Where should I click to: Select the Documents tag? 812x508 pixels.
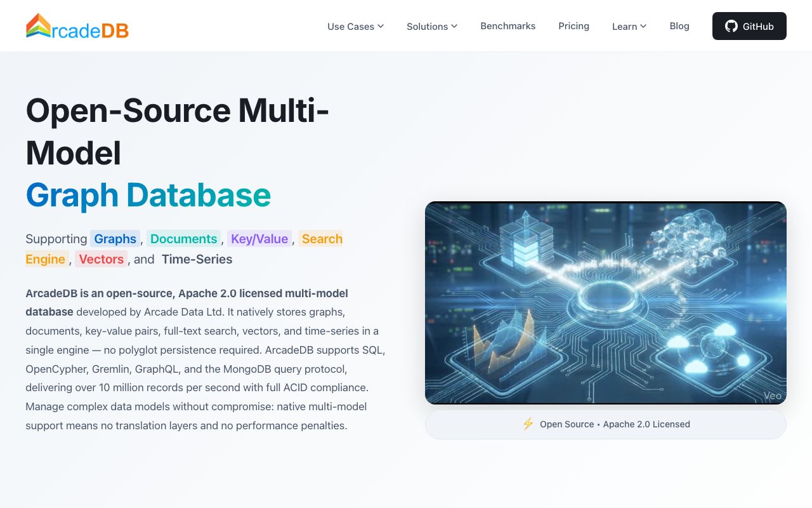(x=183, y=239)
